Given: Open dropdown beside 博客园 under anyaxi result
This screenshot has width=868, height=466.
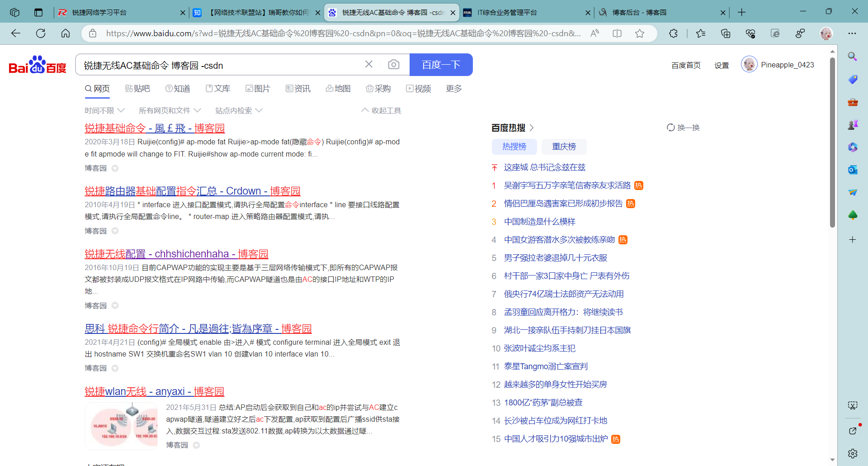Looking at the screenshot, I should click(196, 445).
